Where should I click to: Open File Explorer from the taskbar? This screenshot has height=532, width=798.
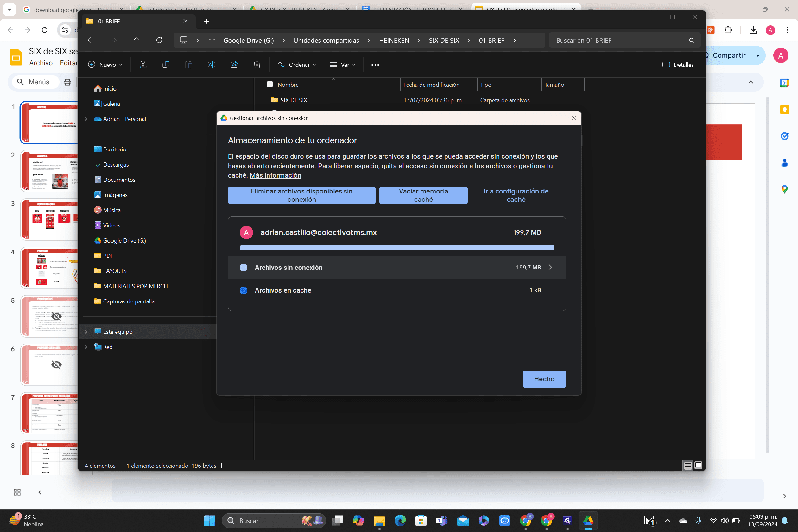379,521
